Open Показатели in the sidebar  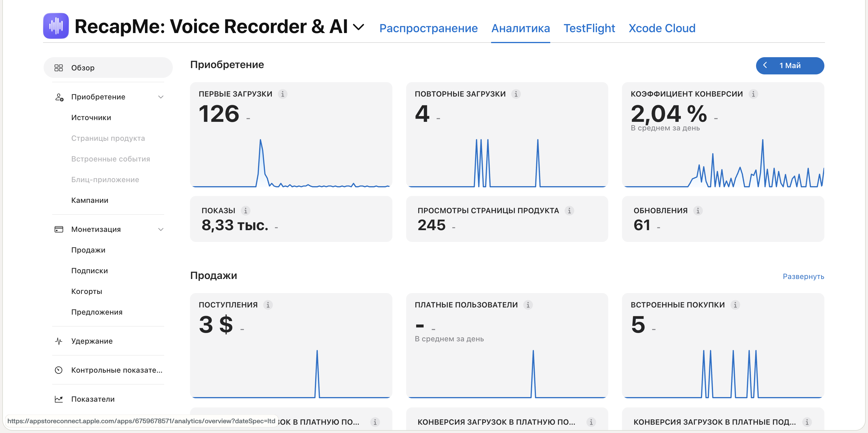[x=93, y=399]
